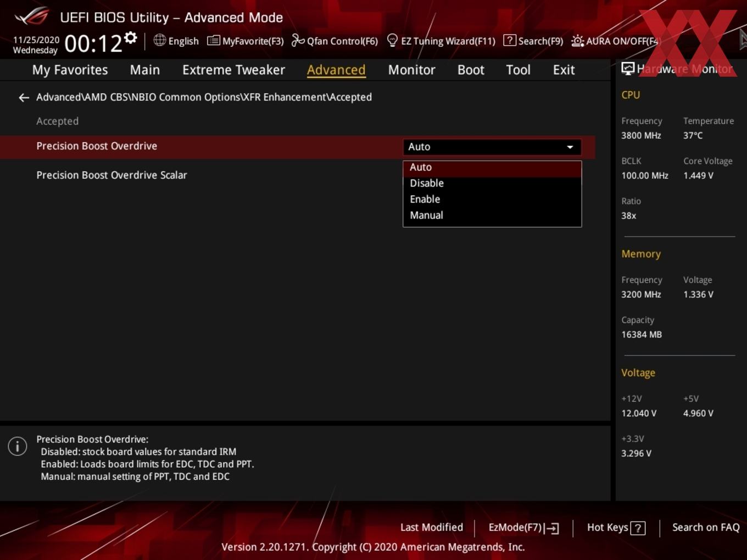Click the EZ Tuning Wizard lightbulb icon
747x560 pixels.
pyautogui.click(x=392, y=40)
